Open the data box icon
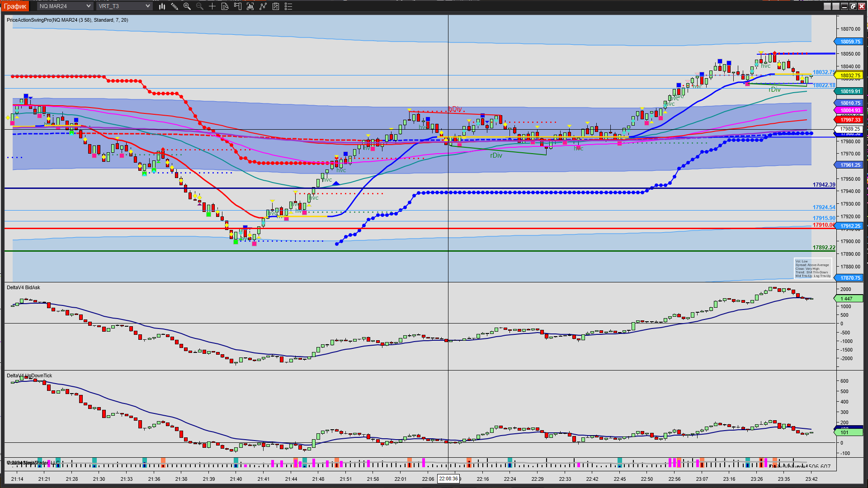The height and width of the screenshot is (488, 868). point(225,6)
